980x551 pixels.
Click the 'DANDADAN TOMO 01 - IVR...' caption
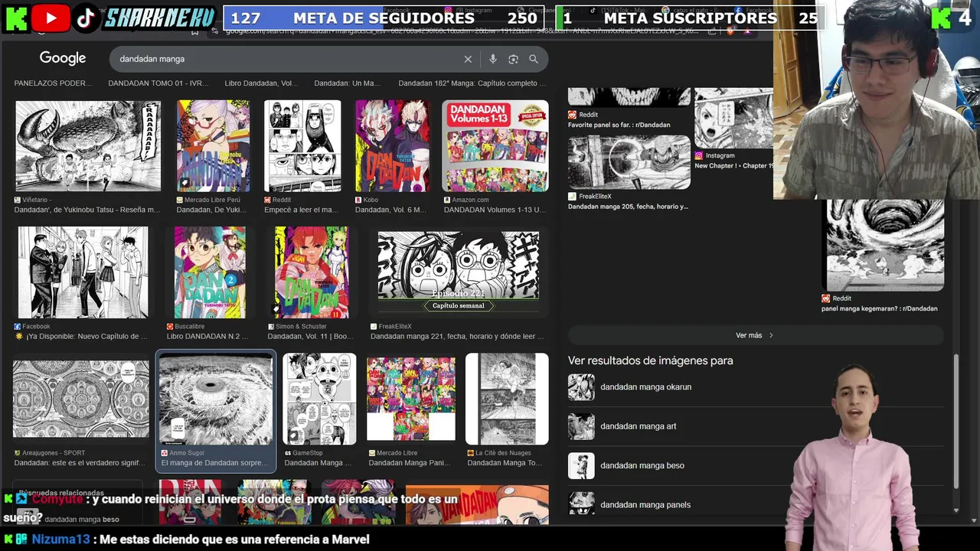point(157,83)
